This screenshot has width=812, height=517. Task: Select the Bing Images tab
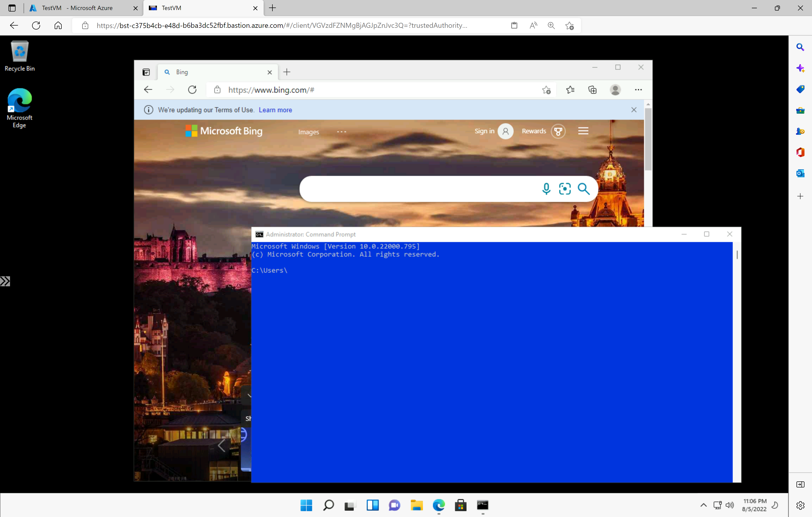tap(308, 131)
